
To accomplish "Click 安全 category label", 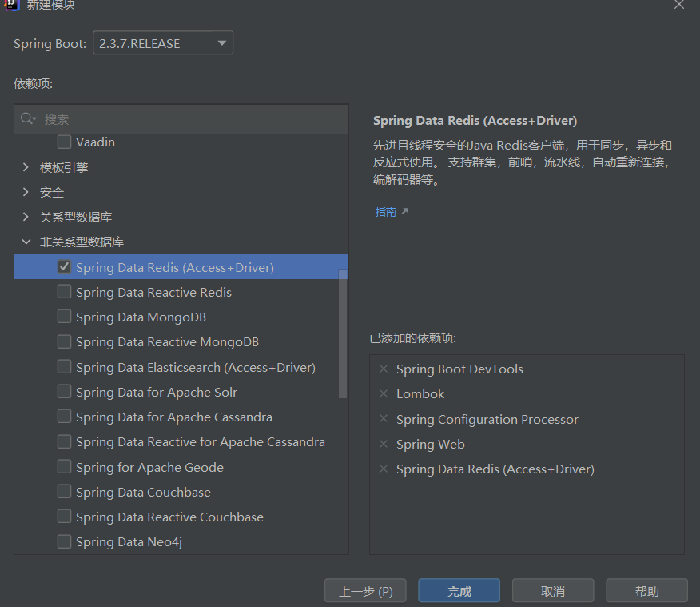I will (x=52, y=193).
